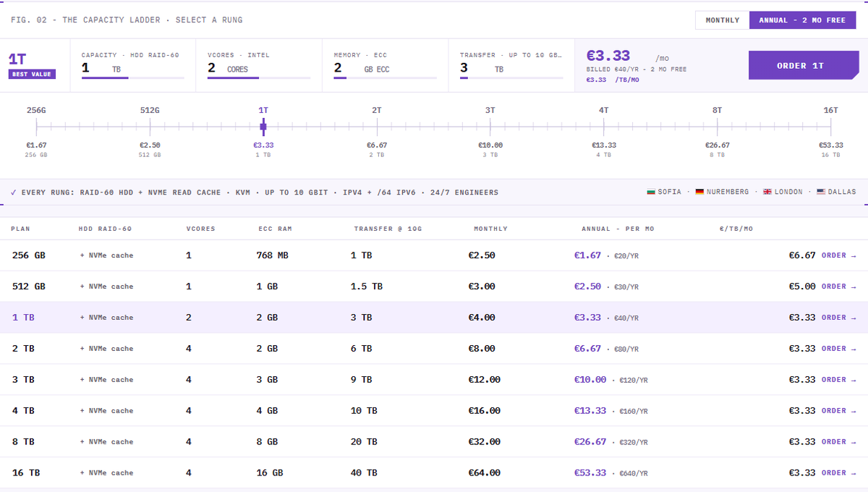
Task: Order the 8 TB plan
Action: point(838,442)
